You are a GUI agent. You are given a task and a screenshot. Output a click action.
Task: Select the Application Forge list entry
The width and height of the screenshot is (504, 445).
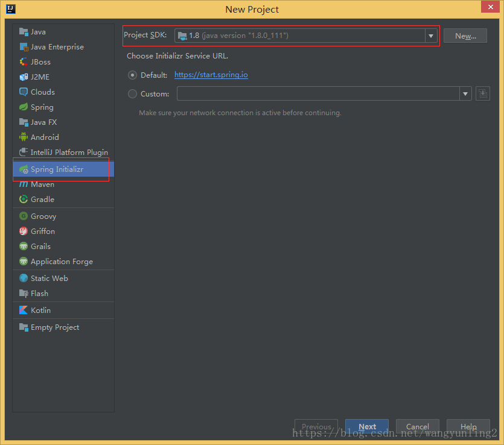pyautogui.click(x=63, y=261)
